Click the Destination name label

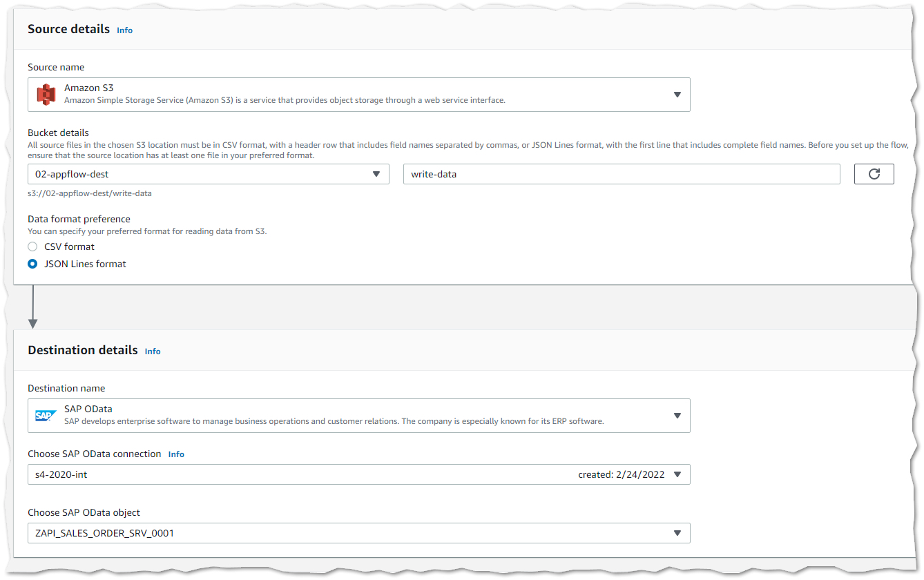click(66, 388)
